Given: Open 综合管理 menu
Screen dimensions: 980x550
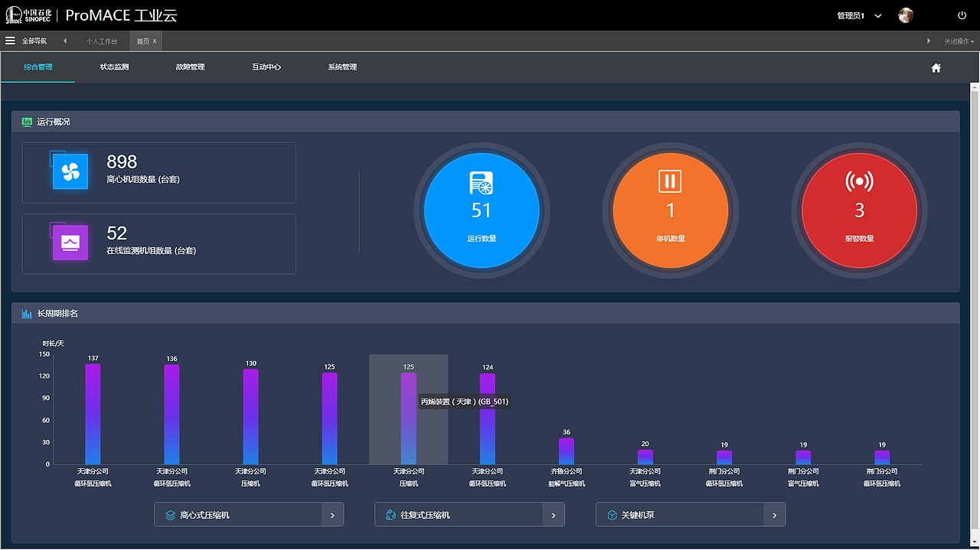Looking at the screenshot, I should pyautogui.click(x=38, y=67).
